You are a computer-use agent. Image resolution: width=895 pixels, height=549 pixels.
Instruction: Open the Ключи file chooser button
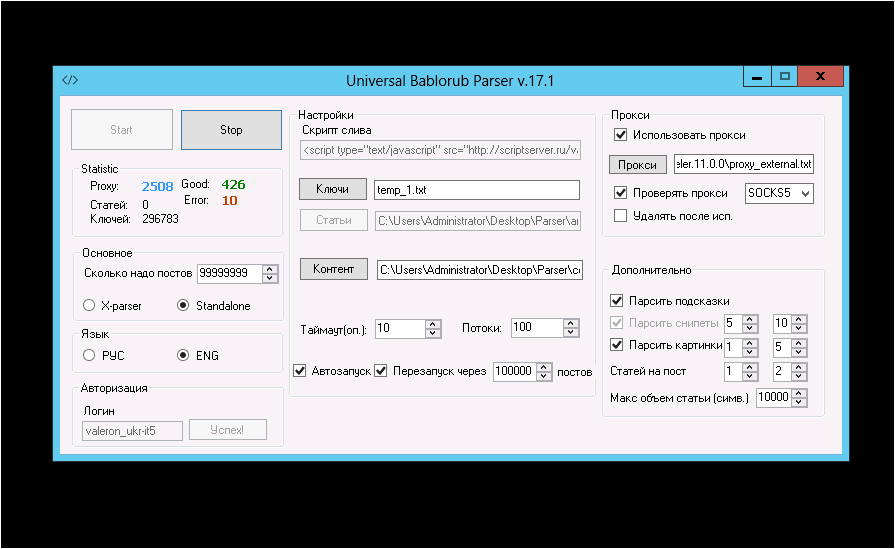click(x=333, y=189)
